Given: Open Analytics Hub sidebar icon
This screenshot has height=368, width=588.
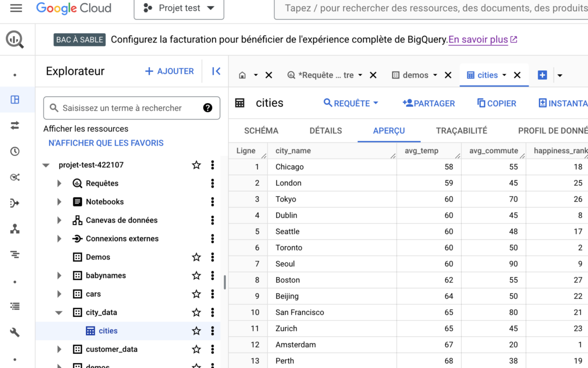Looking at the screenshot, I should click(x=15, y=177).
